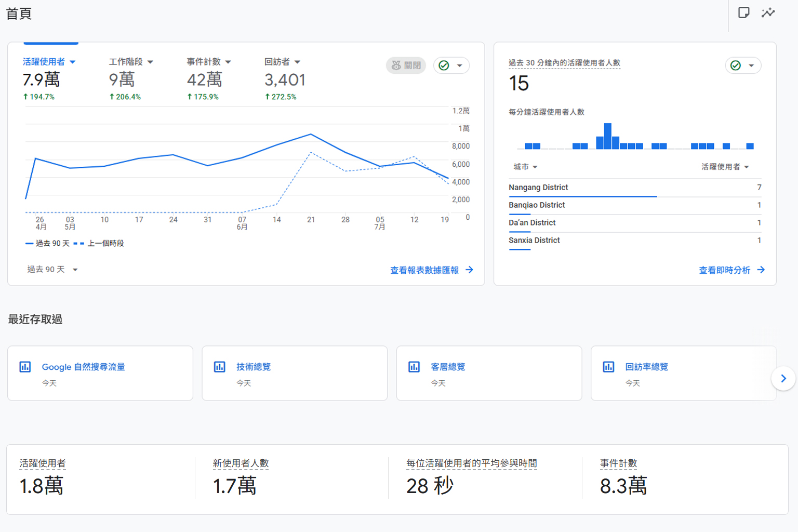The image size is (798, 532).
Task: Click the arrow beside 查看報表數據匯報
Action: [469, 270]
